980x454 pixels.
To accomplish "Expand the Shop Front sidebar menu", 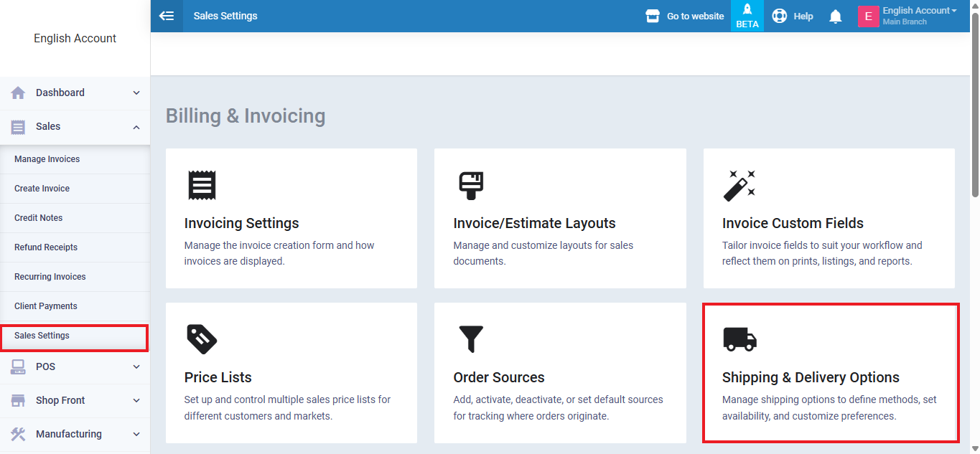I will click(x=75, y=400).
